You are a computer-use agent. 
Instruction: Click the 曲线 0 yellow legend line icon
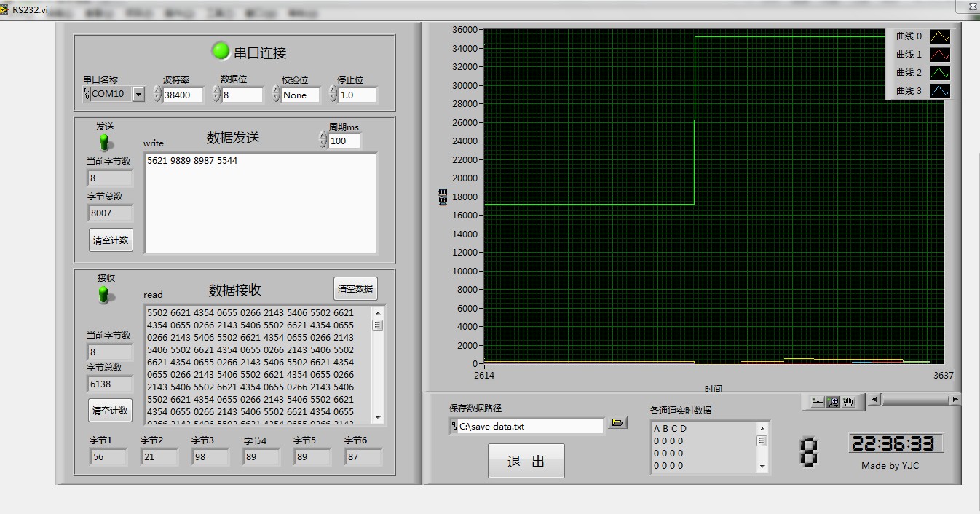point(940,36)
